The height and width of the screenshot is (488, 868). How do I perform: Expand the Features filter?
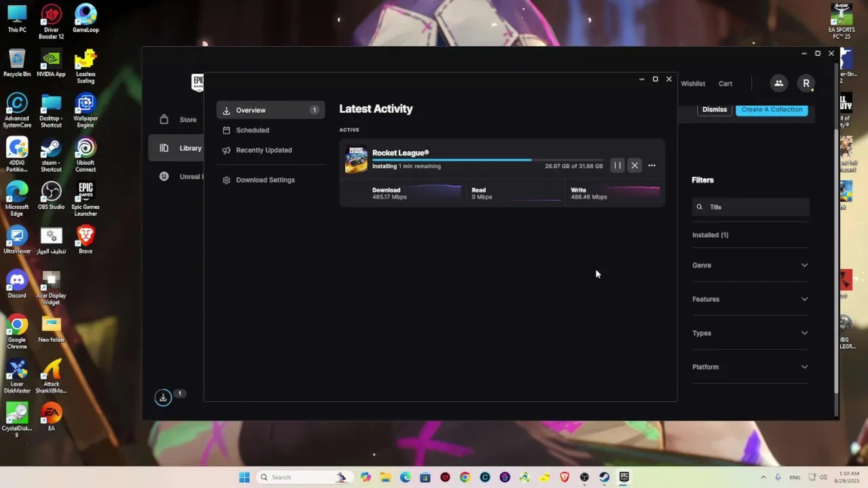750,299
